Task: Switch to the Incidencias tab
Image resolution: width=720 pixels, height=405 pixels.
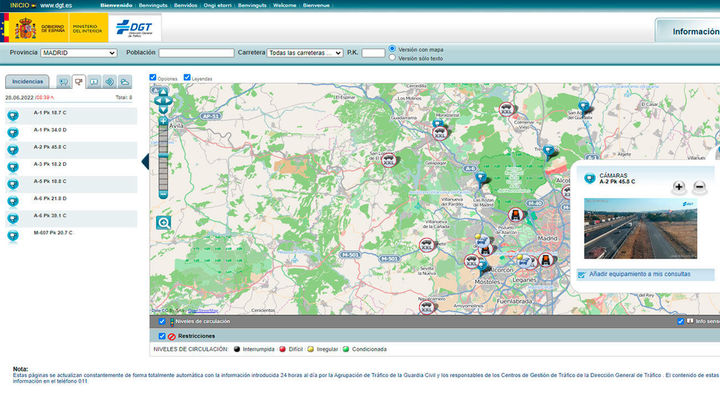Action: tap(28, 81)
